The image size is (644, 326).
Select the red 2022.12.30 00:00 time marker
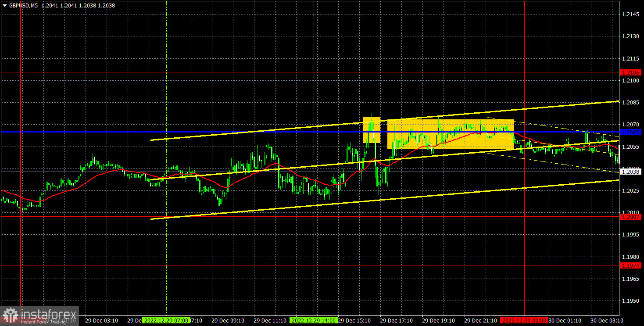point(524,321)
